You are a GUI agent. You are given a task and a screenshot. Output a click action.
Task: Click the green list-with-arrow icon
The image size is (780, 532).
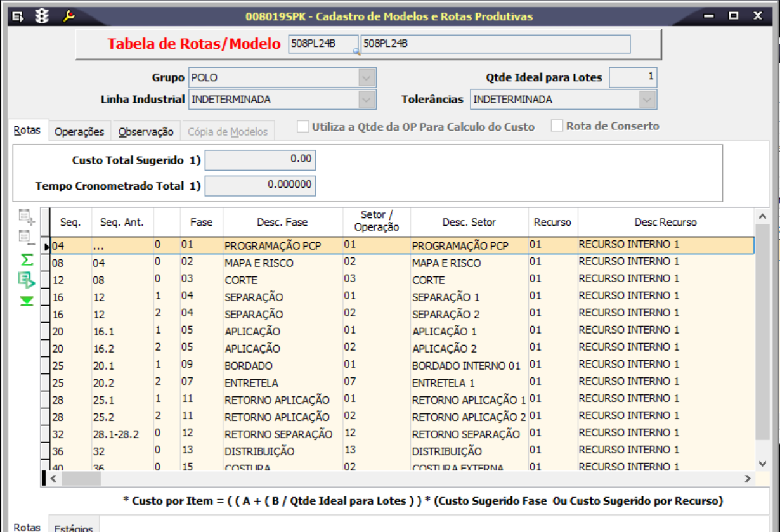pos(27,280)
